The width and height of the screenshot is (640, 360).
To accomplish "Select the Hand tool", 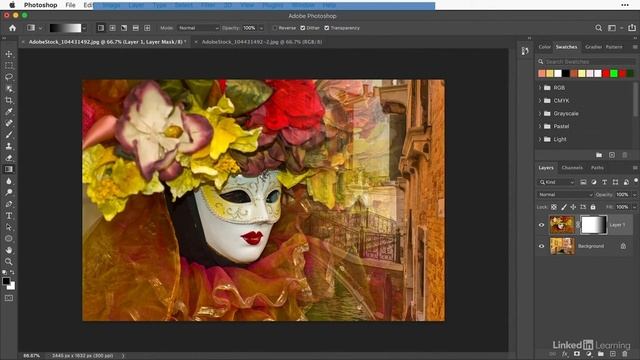I will tap(9, 250).
